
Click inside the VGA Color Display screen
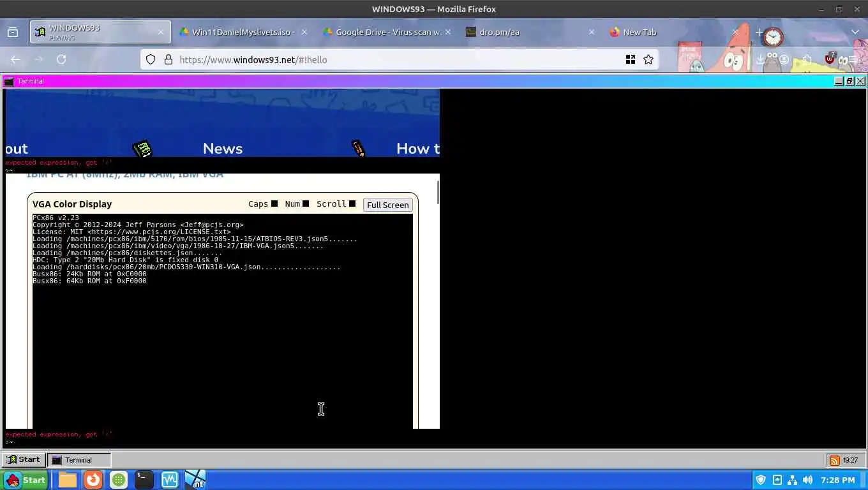point(223,321)
